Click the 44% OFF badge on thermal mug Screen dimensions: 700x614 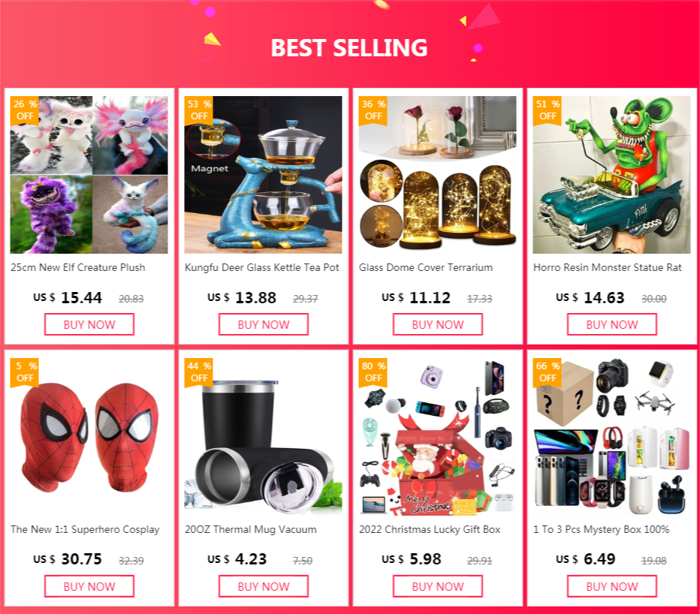coord(199,372)
